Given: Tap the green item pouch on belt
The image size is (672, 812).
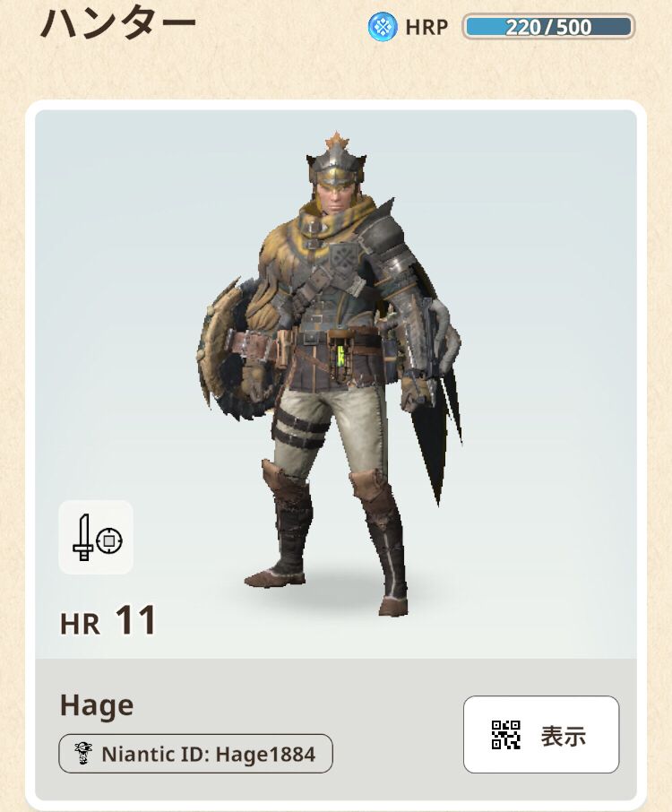Looking at the screenshot, I should click(341, 355).
